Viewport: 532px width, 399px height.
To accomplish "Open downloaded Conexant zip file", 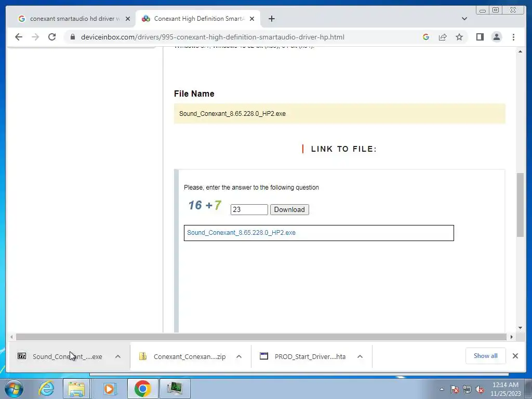I will coord(189,356).
